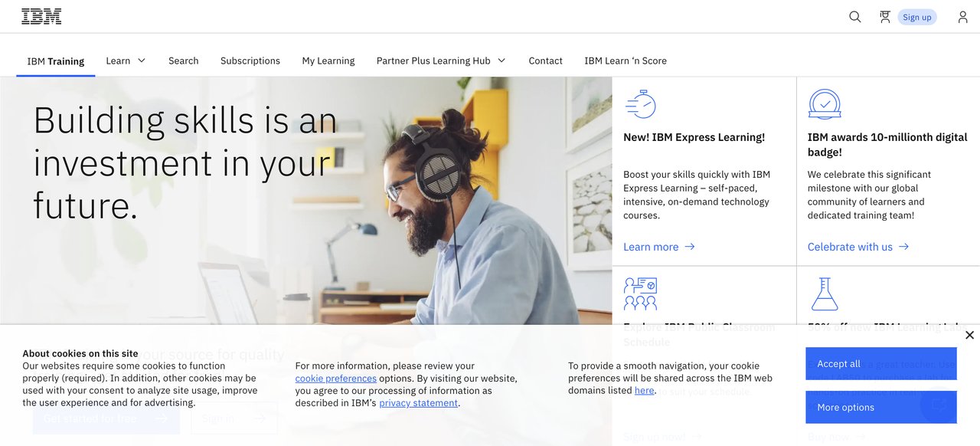Click 'About cookies on this site' heading
Viewport: 980px width, 446px height.
(x=80, y=353)
